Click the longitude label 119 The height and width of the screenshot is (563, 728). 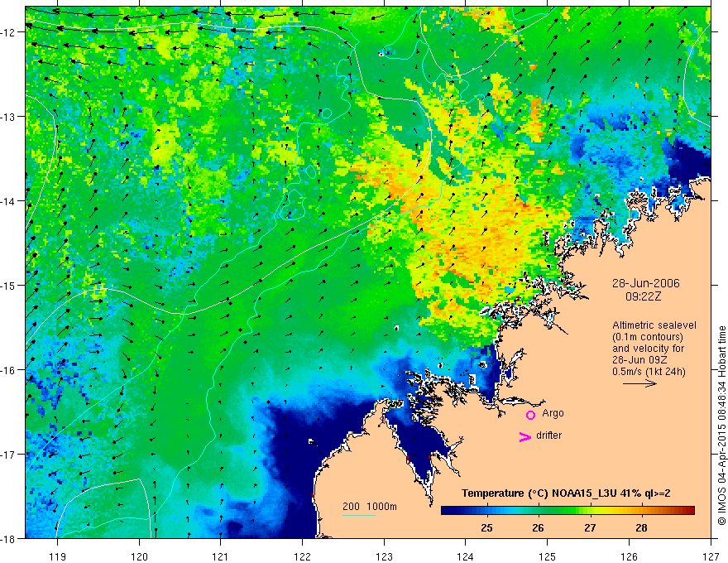point(58,556)
